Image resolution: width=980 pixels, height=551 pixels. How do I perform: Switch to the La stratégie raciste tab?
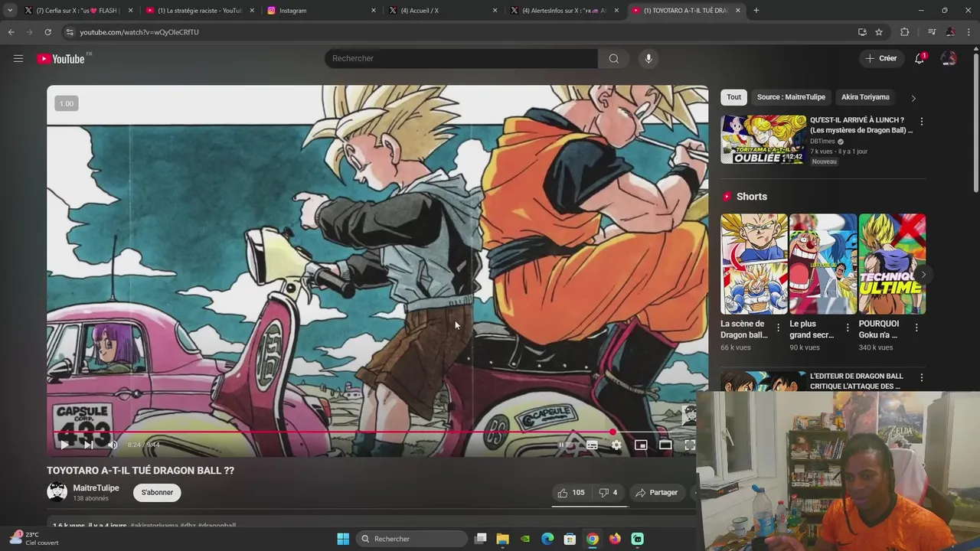click(x=200, y=11)
